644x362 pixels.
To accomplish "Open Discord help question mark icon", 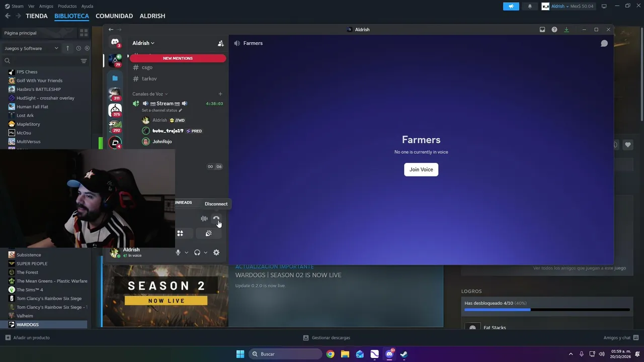I will coord(554,30).
